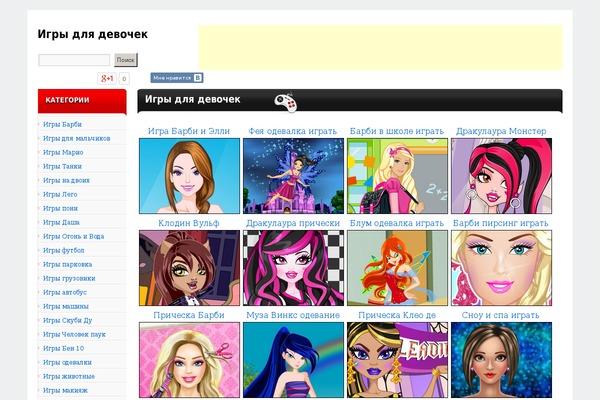Image resolution: width=600 pixels, height=400 pixels.
Task: Click the VK 'Мне нравится' like button
Action: (x=176, y=78)
